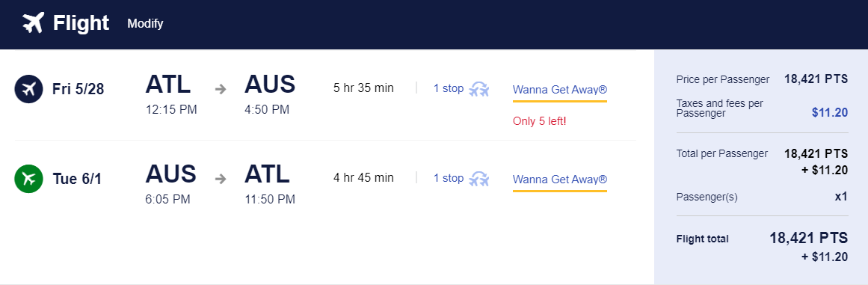Image resolution: width=868 pixels, height=285 pixels.
Task: Click the Flight header title
Action: (x=81, y=23)
